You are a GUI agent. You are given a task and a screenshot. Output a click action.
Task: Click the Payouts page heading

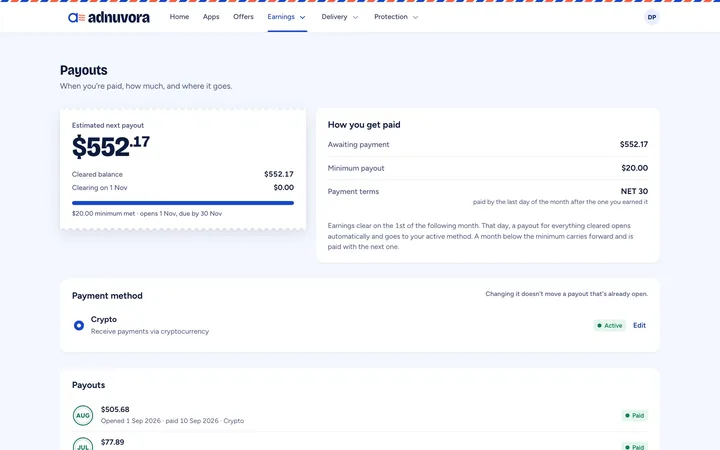click(84, 70)
